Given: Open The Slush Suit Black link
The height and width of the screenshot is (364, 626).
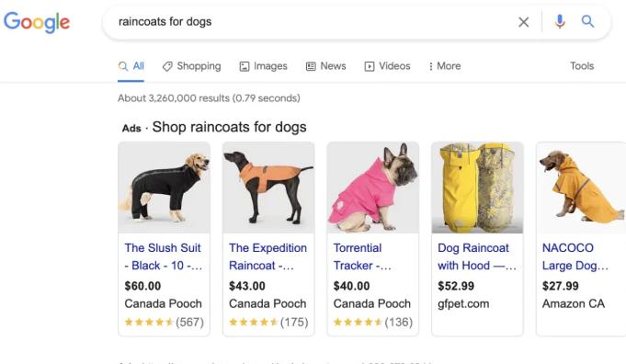Looking at the screenshot, I should click(164, 256).
